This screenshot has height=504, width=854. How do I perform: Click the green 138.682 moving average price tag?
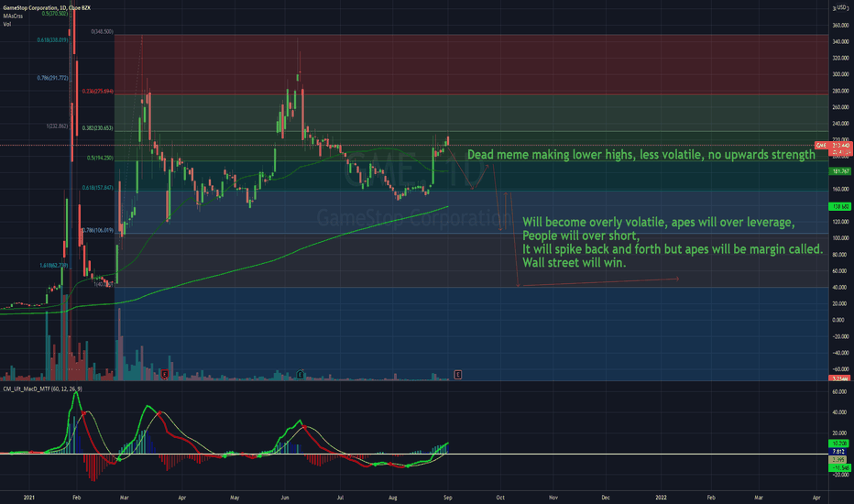pyautogui.click(x=840, y=206)
